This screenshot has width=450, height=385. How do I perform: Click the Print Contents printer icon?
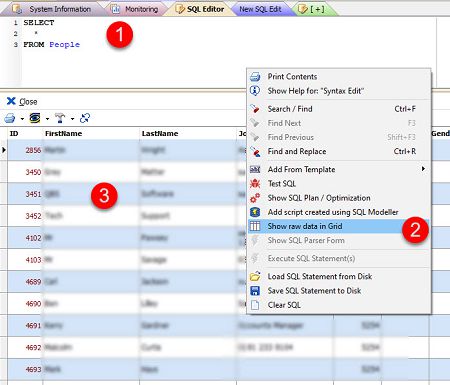255,77
